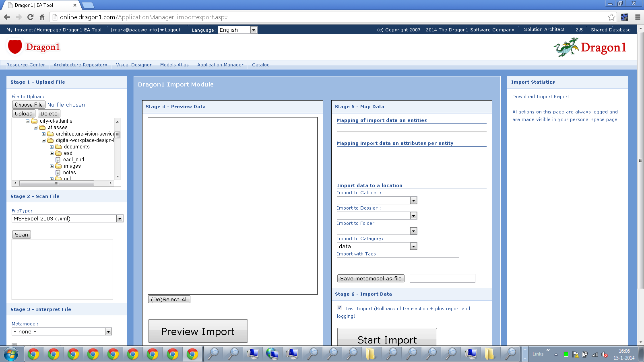Collapse the digital-workplace-design tree node
The width and height of the screenshot is (644, 362).
pos(44,140)
